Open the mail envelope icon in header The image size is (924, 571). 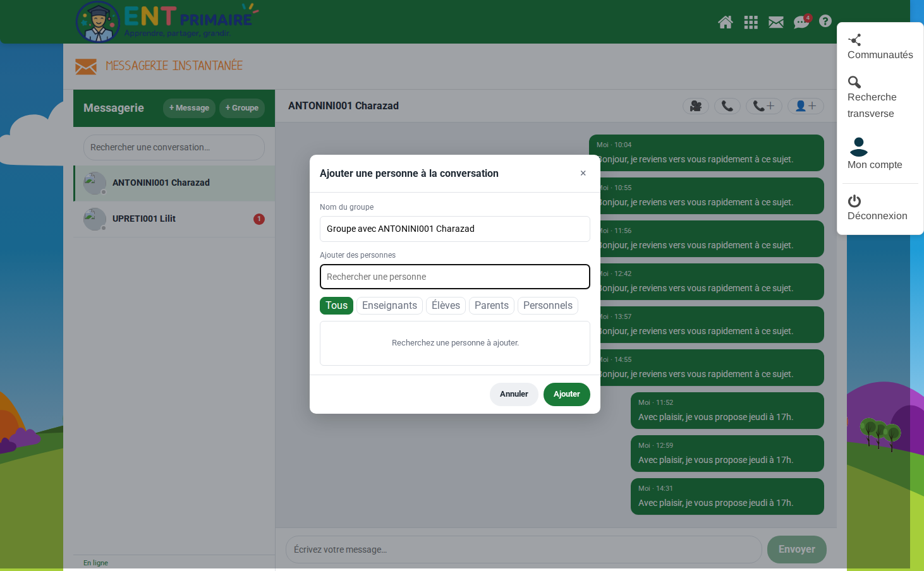[776, 23]
